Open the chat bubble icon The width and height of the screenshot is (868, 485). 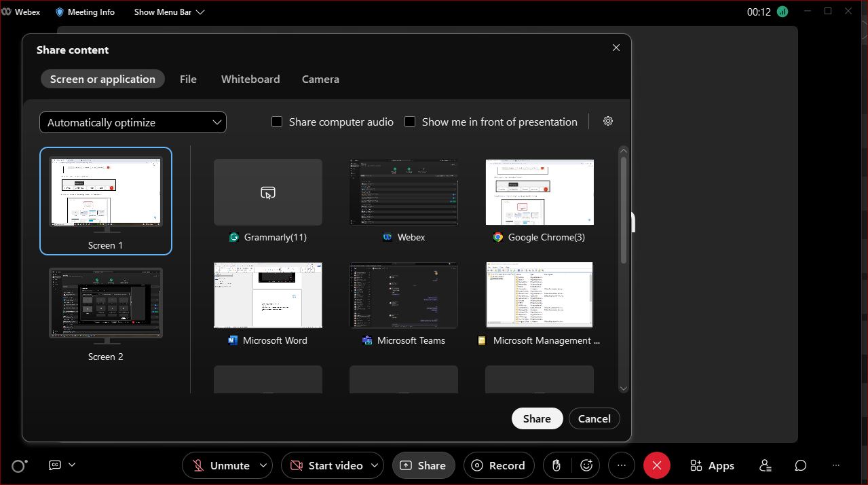click(801, 465)
